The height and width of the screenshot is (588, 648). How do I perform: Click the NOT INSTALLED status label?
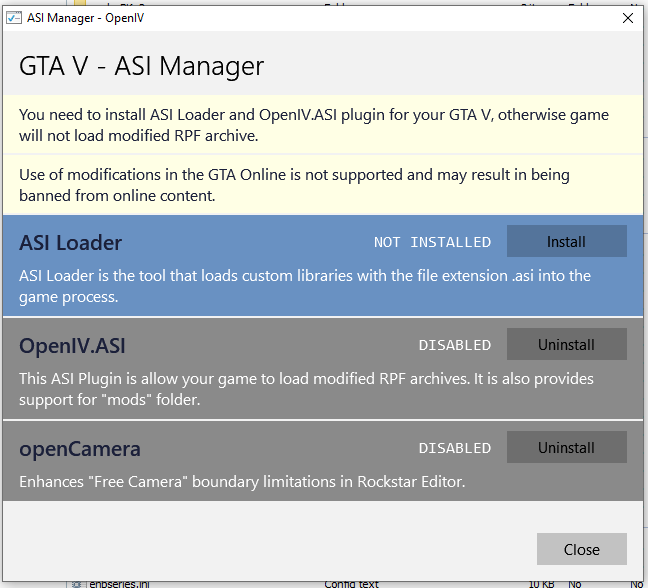[x=432, y=242]
